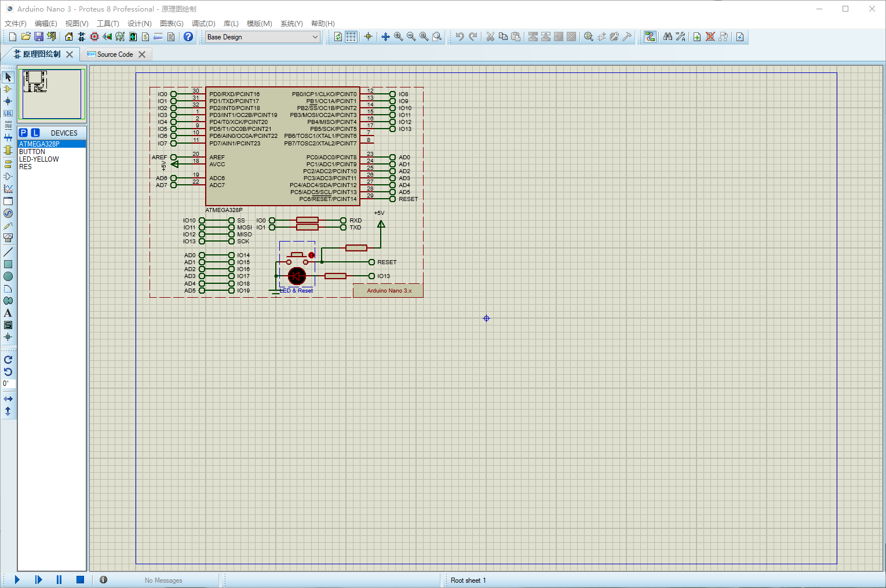Click the P pick devices button

[24, 133]
